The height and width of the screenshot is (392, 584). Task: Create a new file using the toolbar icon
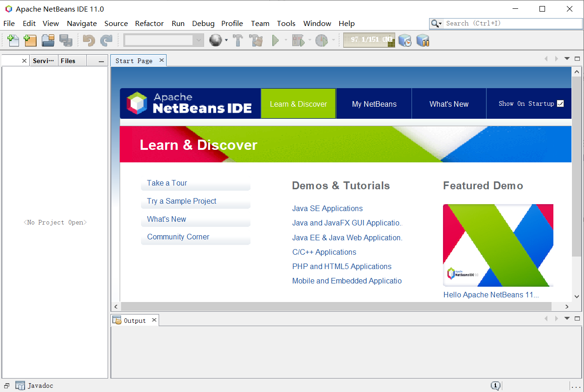click(x=13, y=40)
